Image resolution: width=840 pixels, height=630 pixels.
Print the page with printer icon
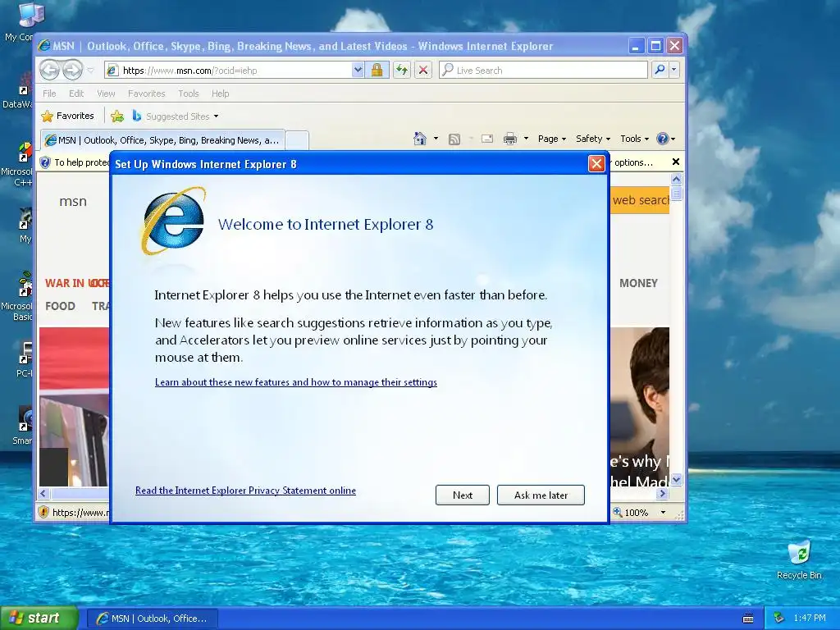tap(510, 139)
